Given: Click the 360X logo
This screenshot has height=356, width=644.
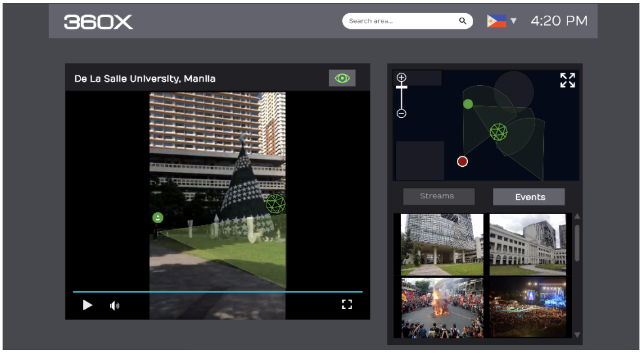Looking at the screenshot, I should click(x=98, y=22).
